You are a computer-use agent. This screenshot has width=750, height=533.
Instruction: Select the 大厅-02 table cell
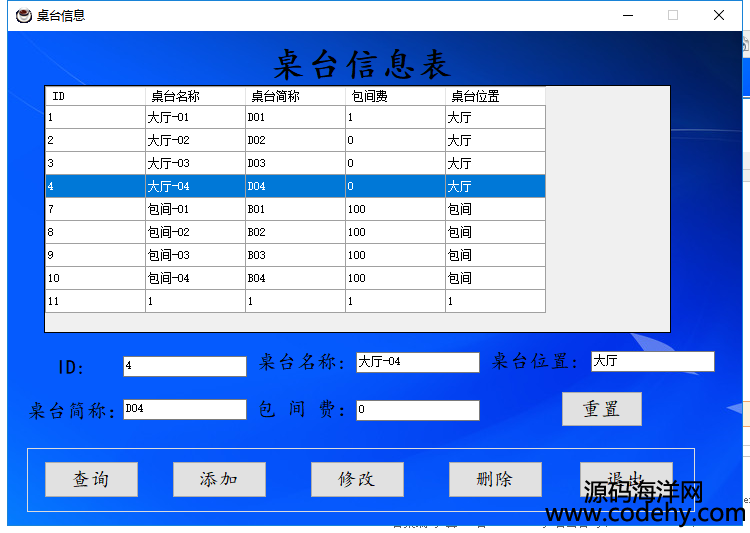click(x=195, y=140)
